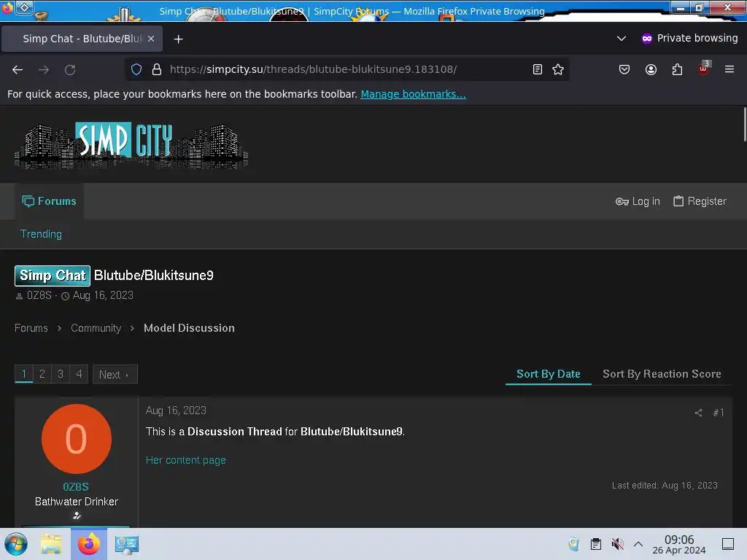The height and width of the screenshot is (560, 747).
Task: Open tracking protection shield icon
Action: click(x=136, y=69)
